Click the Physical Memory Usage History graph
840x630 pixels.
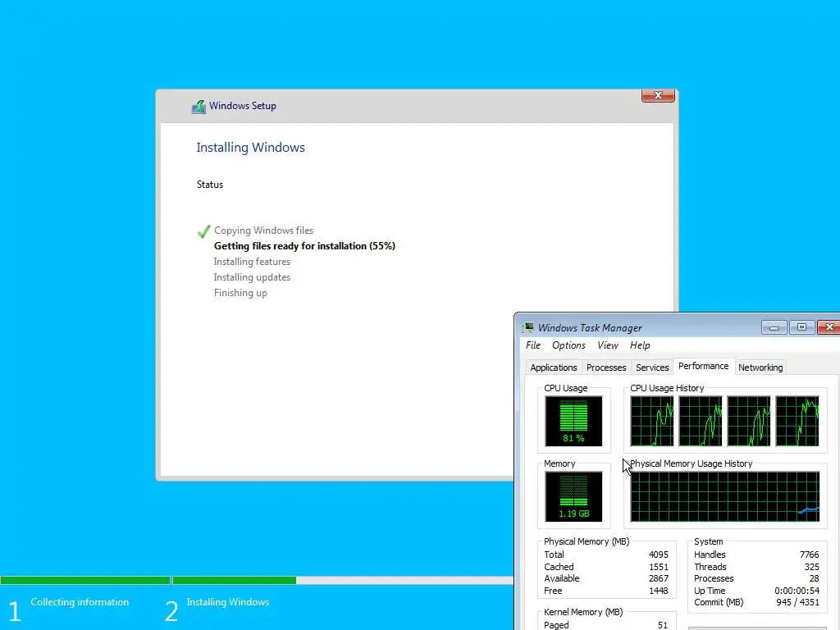coord(725,496)
